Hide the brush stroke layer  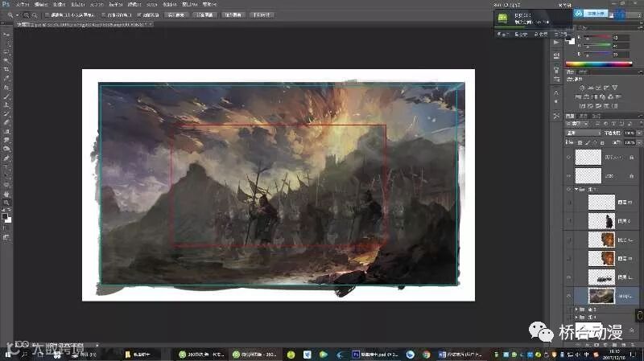coord(569,277)
